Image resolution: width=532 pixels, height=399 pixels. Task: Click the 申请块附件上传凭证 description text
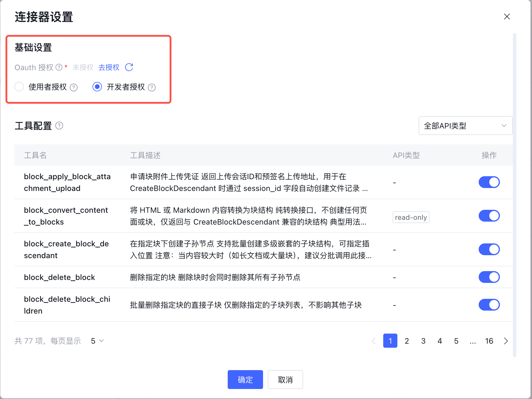pos(249,182)
